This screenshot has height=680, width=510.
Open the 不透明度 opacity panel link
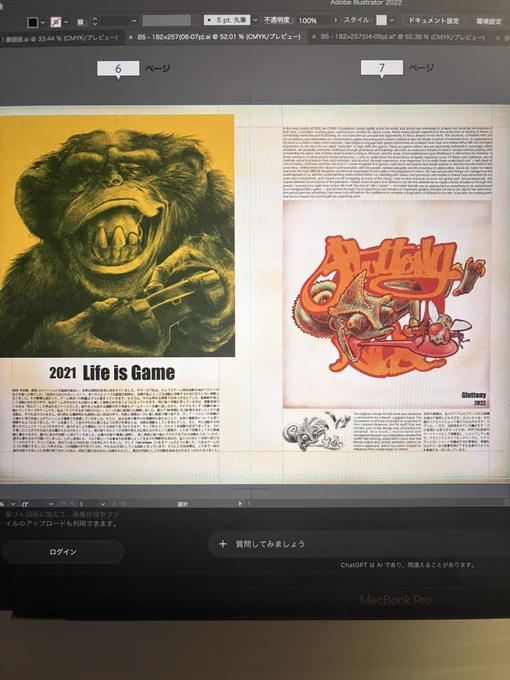point(278,20)
